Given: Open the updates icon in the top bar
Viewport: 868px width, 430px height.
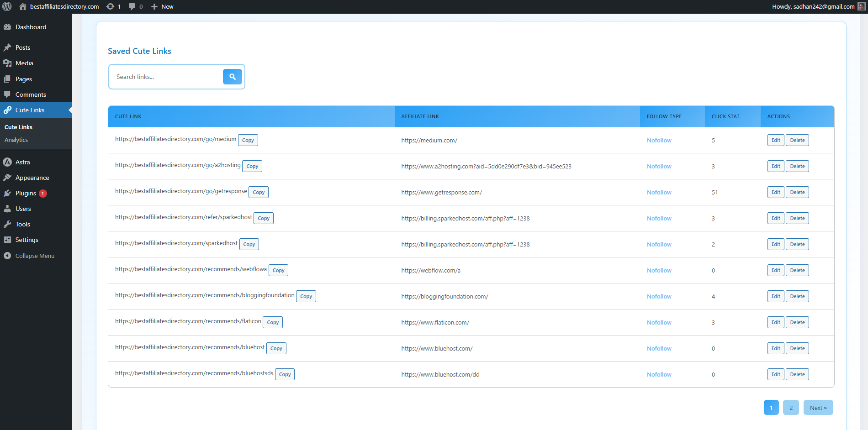Looking at the screenshot, I should click(x=109, y=6).
